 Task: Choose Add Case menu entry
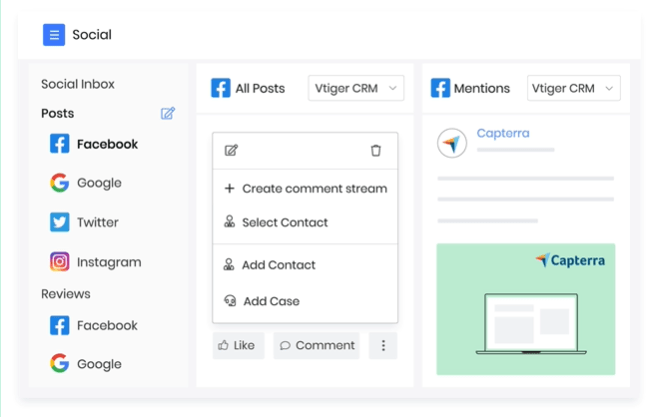pyautogui.click(x=306, y=301)
